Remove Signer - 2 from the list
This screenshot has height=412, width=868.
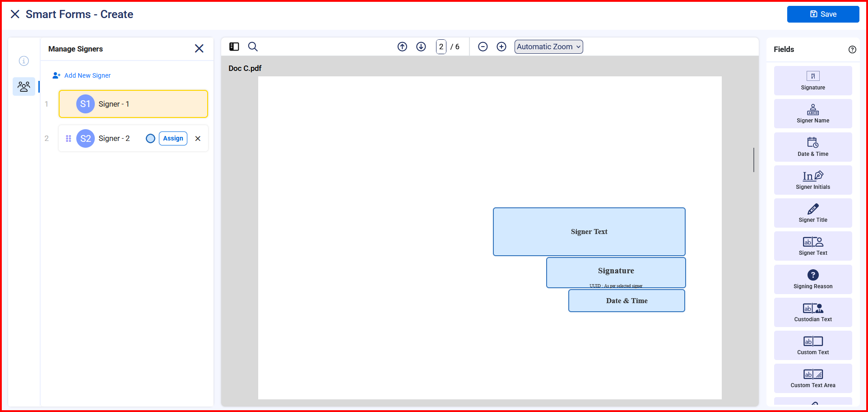pos(198,139)
